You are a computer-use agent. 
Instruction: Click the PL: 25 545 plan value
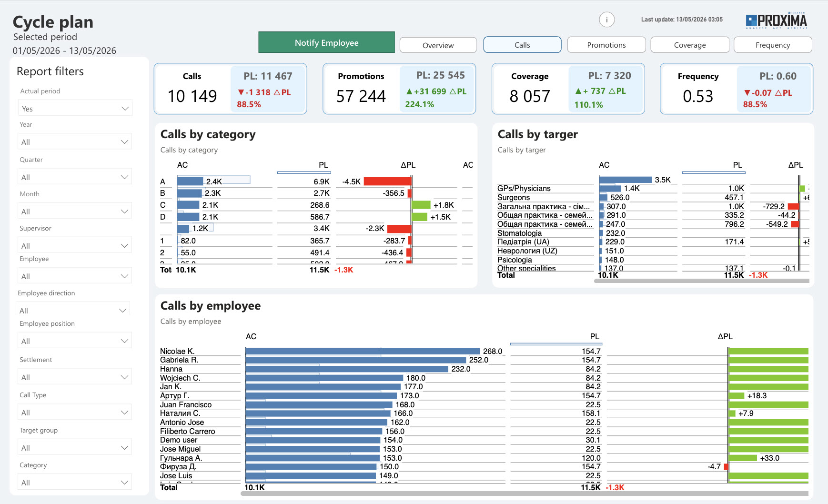pyautogui.click(x=440, y=75)
